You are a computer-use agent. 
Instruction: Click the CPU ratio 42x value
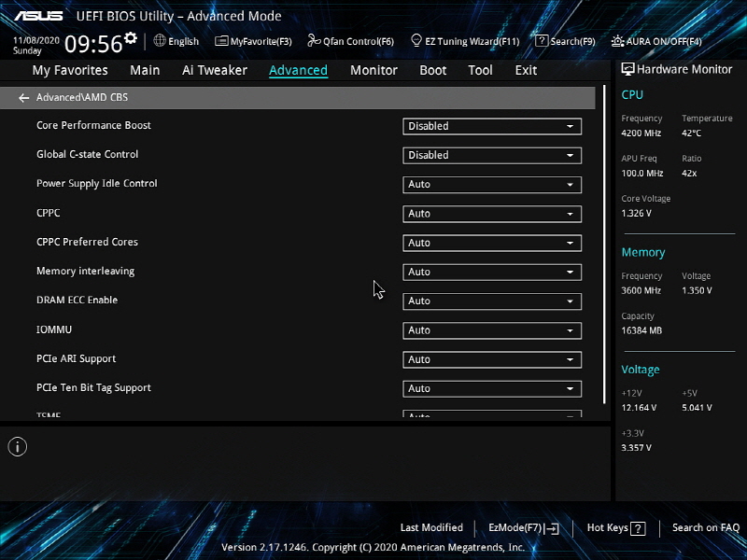[x=689, y=174]
